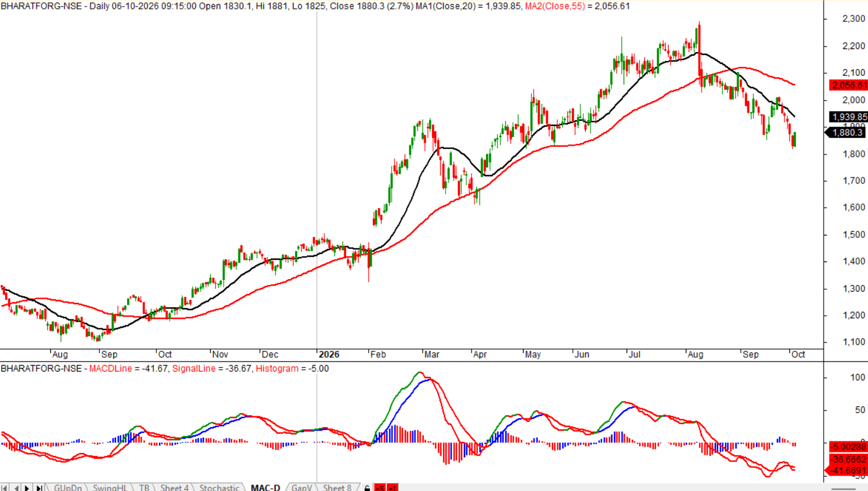Click the 2026 year label on time axis
The height and width of the screenshot is (491, 868).
tap(329, 354)
